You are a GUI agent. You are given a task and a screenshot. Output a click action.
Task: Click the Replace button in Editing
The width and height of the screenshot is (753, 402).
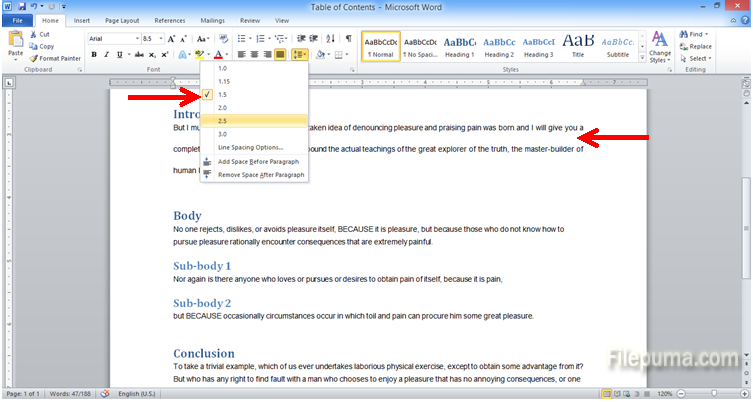[x=699, y=46]
